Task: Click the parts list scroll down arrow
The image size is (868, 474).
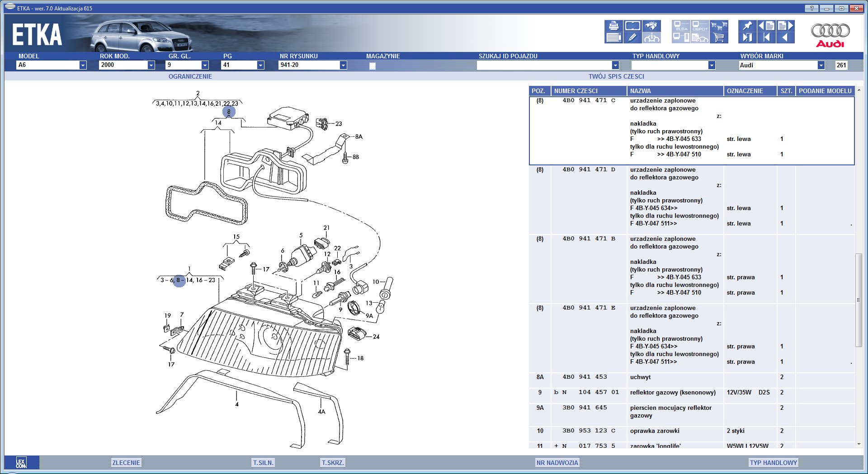Action: (x=859, y=444)
